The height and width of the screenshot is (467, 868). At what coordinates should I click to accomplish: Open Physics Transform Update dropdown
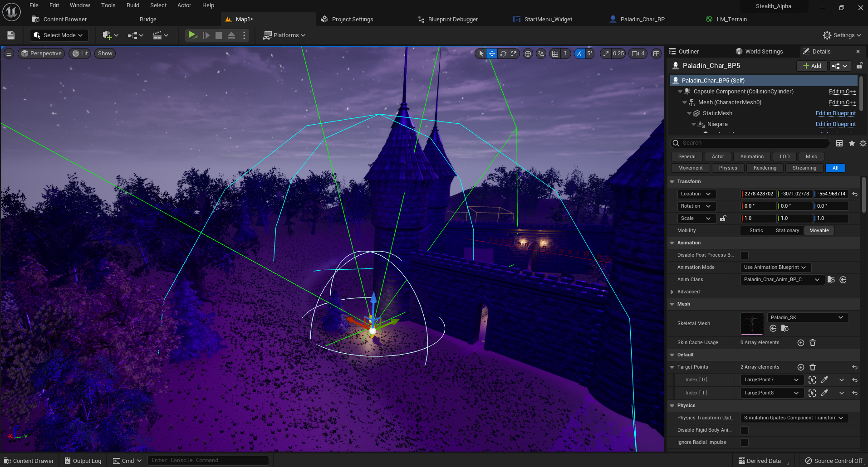point(794,418)
